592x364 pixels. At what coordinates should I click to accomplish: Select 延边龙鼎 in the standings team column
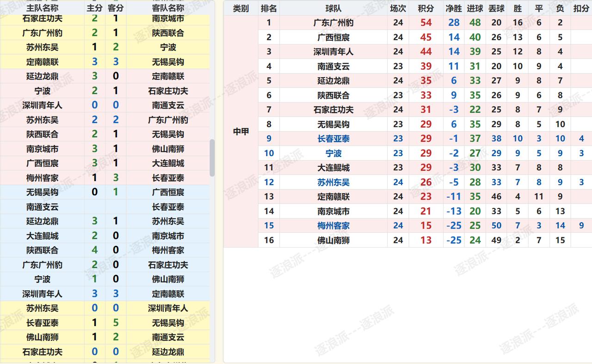(333, 81)
